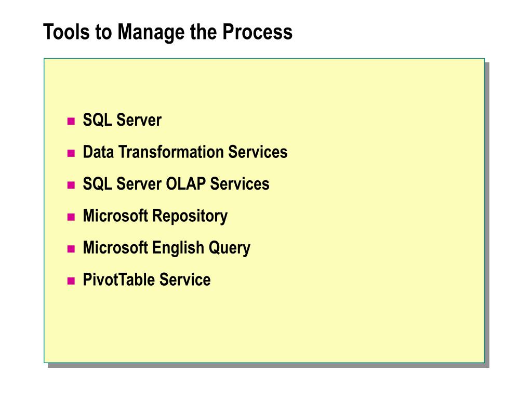
Task: Click the pink bullet beside SQL Server
Action: (71, 121)
